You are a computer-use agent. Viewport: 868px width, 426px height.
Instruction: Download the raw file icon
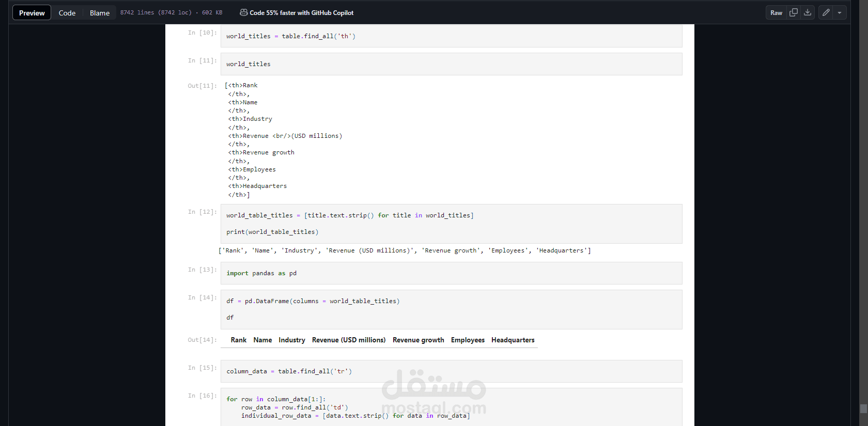click(808, 12)
